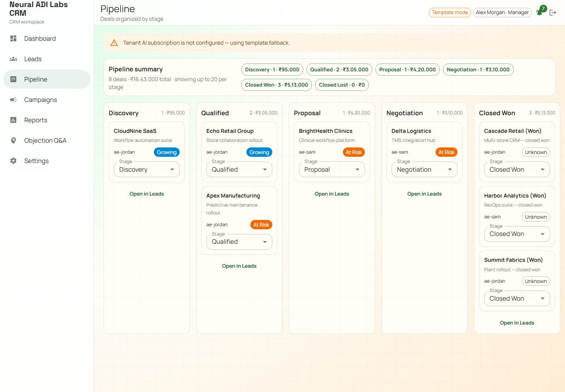
Task: Click Growing badge on Echo Retail Group card
Action: [x=259, y=152]
